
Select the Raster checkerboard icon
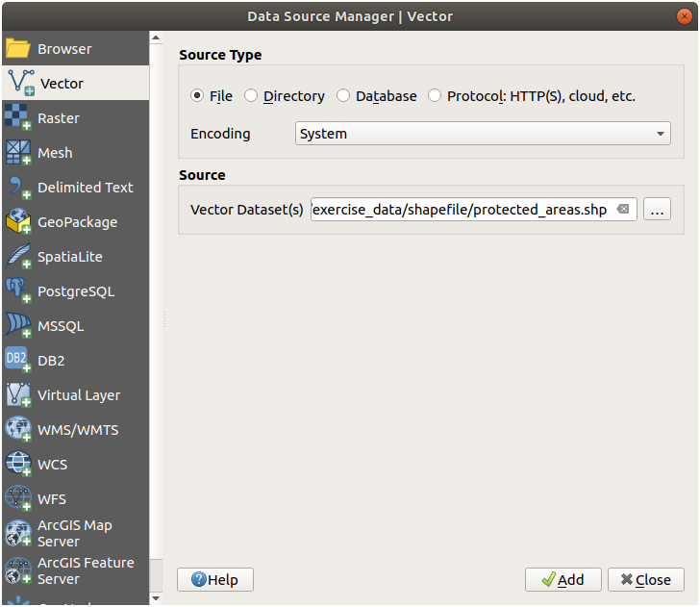click(x=18, y=118)
